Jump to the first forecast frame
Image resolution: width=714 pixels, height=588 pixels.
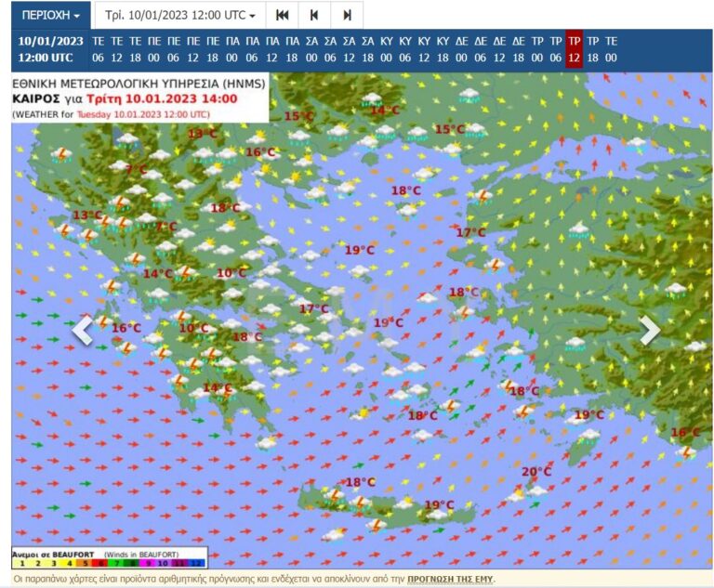pos(283,15)
